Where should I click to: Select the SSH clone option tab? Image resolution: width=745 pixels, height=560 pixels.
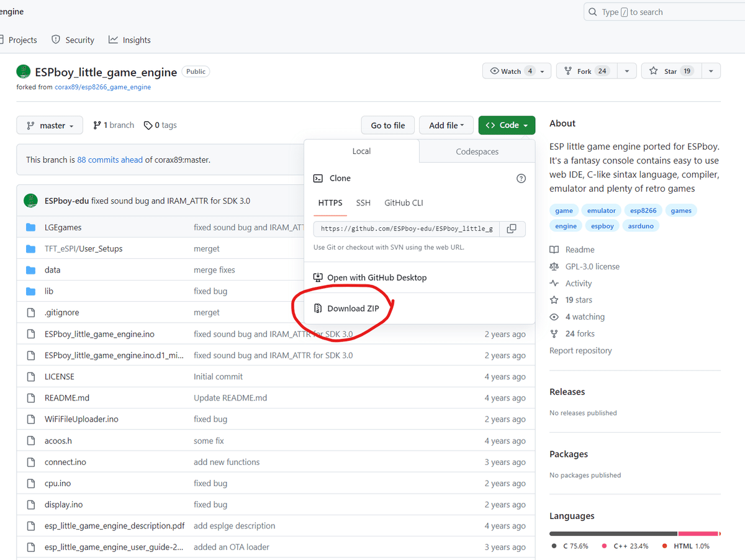[363, 203]
